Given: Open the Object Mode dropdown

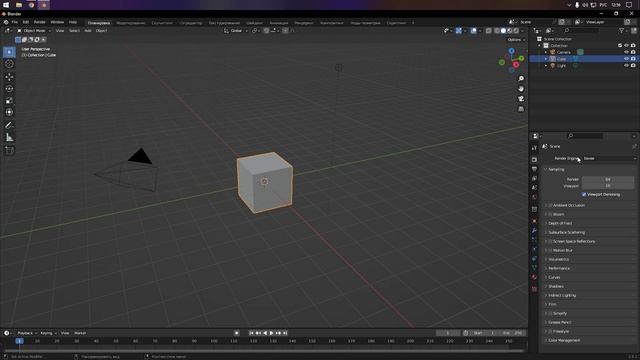Looking at the screenshot, I should pyautogui.click(x=34, y=31).
